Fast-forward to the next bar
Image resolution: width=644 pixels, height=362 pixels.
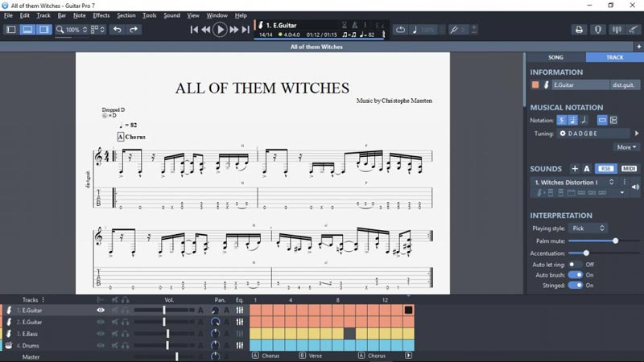click(234, 30)
